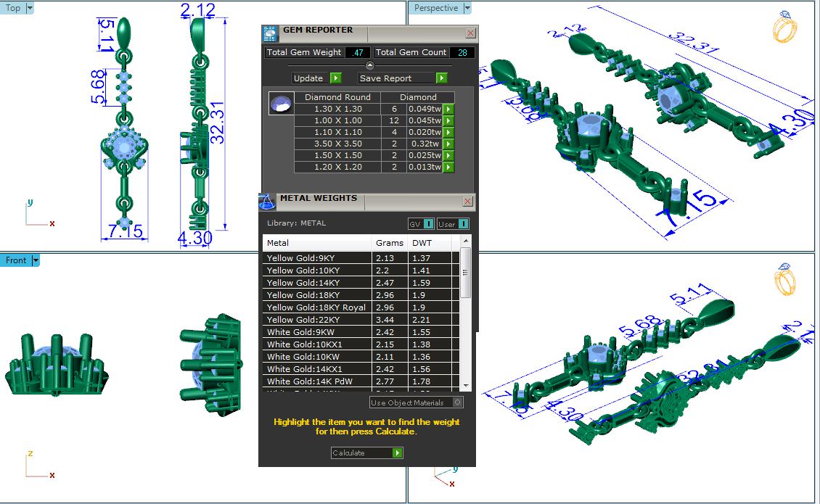Click green arrow for 1.20 X 1.20 diamonds
The image size is (820, 504).
click(x=448, y=168)
